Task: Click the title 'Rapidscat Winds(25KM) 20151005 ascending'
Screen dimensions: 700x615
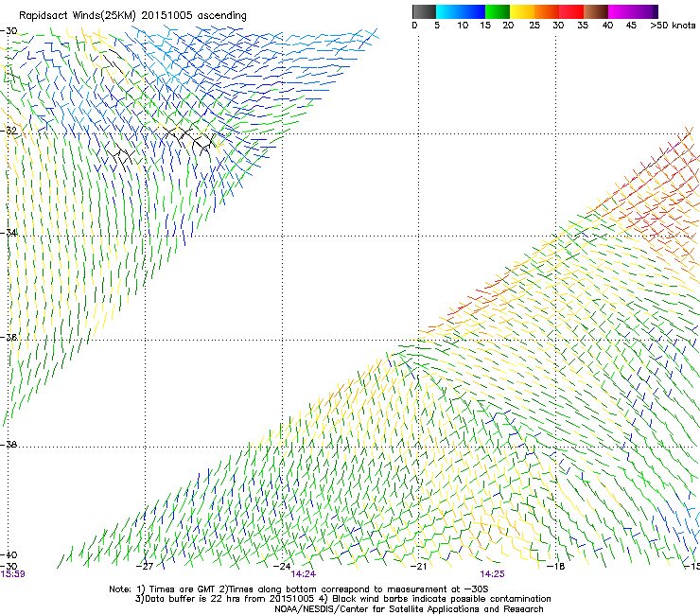Action: pos(132,15)
